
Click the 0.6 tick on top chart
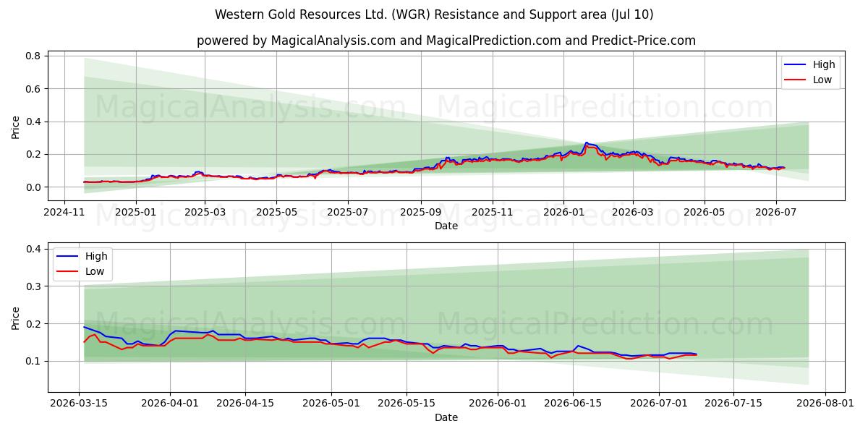35,89
